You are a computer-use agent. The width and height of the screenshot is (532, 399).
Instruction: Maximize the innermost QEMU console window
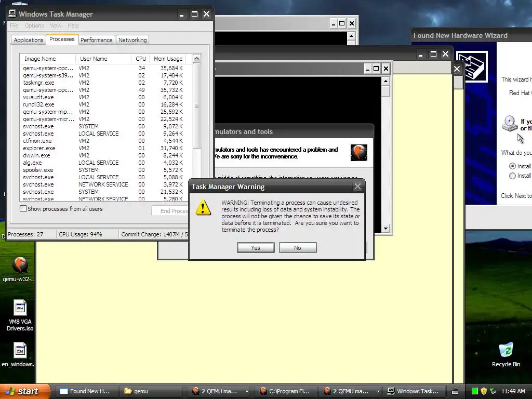pos(376,69)
